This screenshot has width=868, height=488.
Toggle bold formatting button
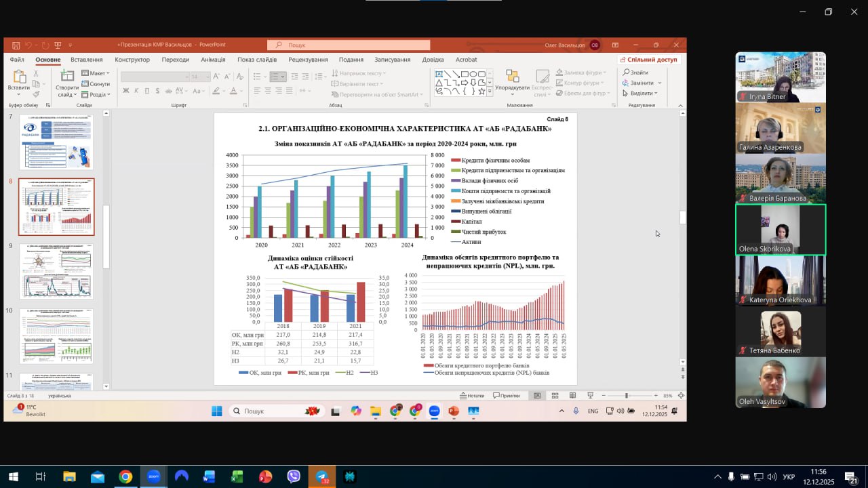[125, 91]
